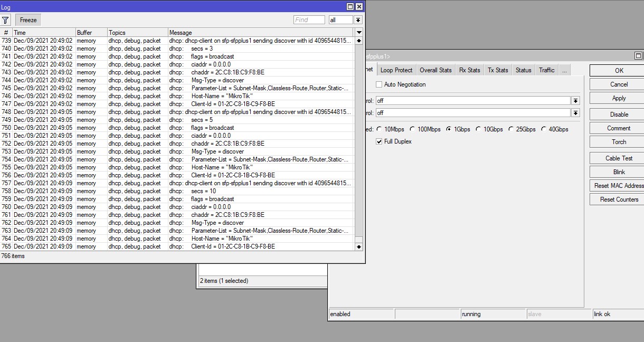Select log row 740 'secs = 3'

point(177,49)
